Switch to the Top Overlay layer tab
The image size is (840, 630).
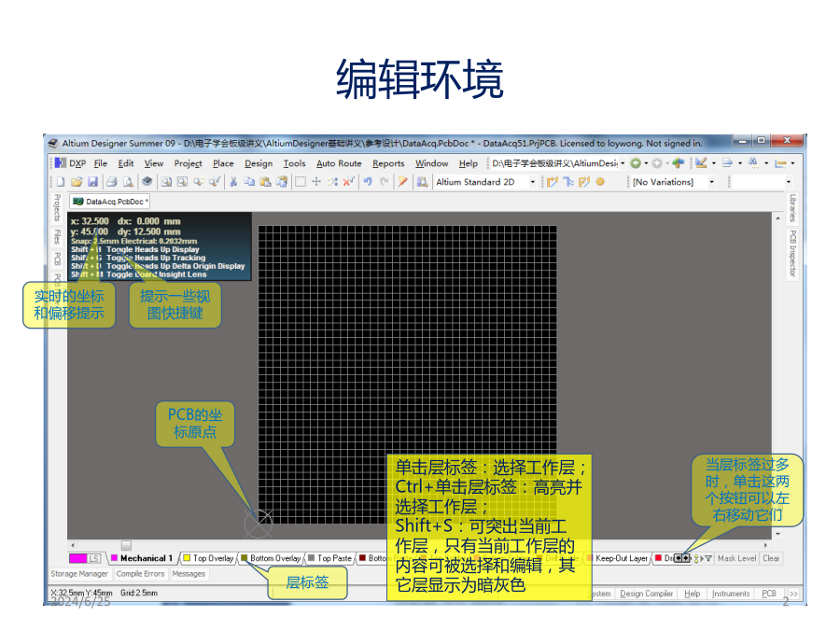pos(208,558)
